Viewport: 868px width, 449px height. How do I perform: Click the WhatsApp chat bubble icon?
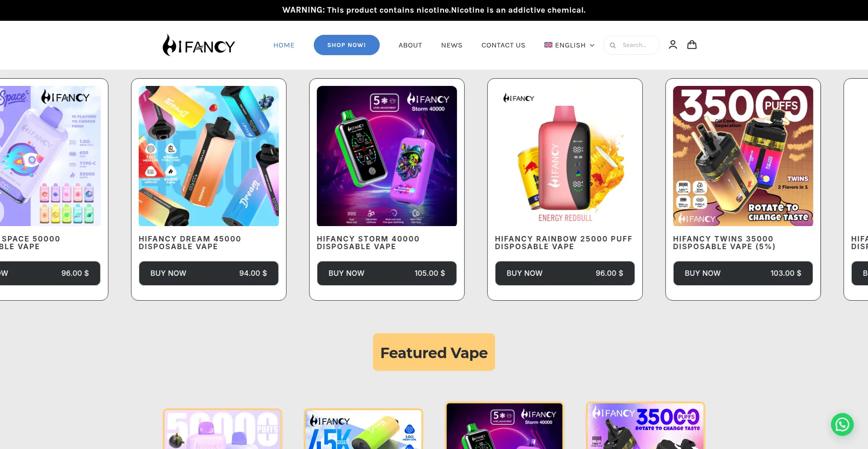[x=842, y=424]
